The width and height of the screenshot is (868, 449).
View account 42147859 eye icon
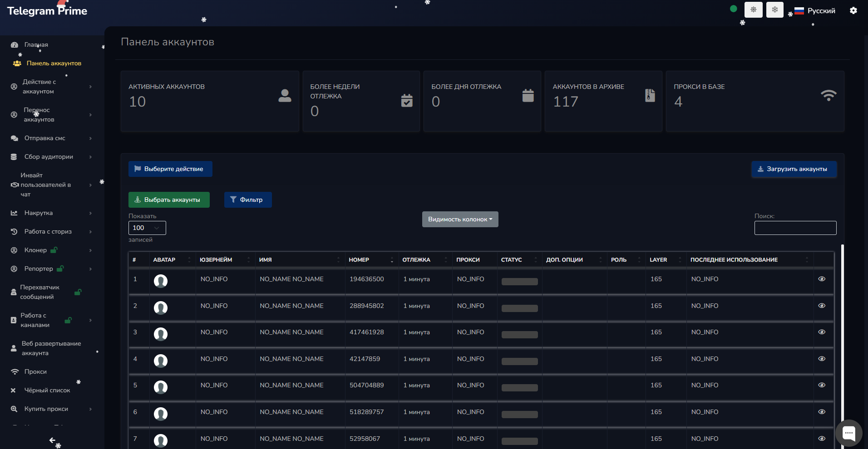tap(822, 359)
